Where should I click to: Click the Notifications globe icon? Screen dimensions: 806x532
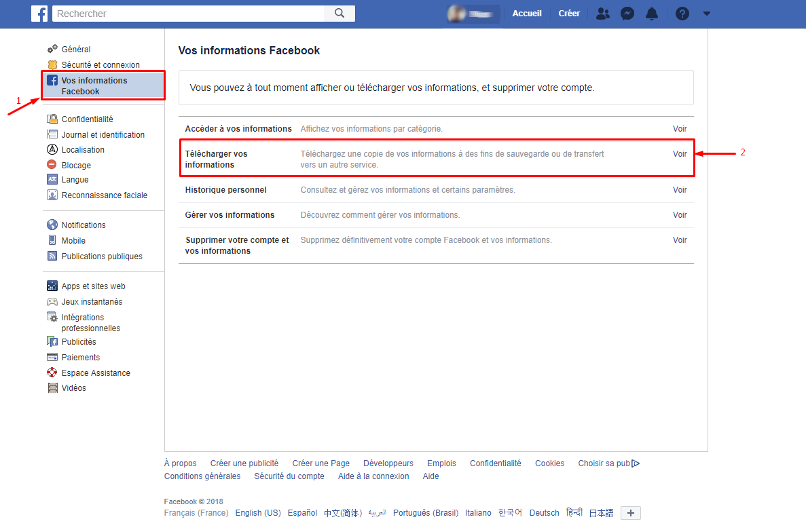point(52,225)
